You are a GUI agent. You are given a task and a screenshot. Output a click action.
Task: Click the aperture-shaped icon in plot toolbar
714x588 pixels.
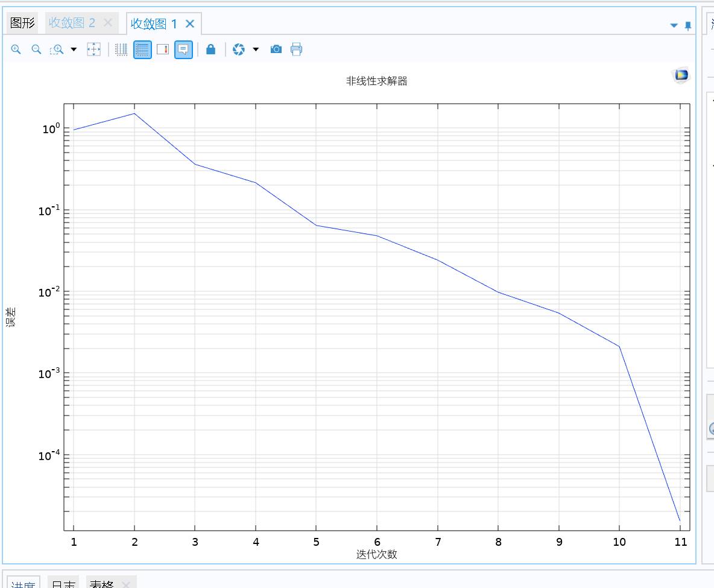(x=239, y=49)
